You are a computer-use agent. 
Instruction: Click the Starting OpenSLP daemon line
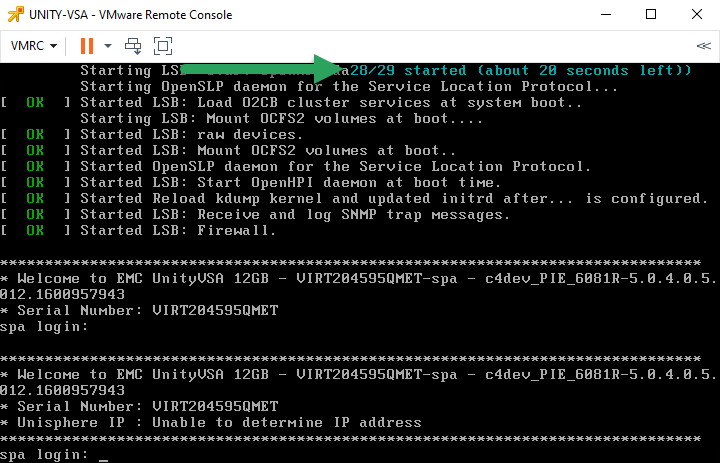click(349, 86)
